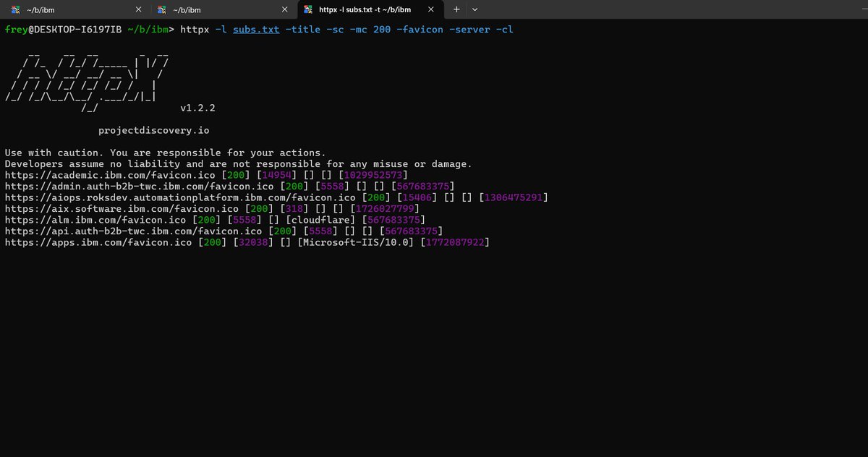Open a new terminal tab with plus button

(456, 9)
